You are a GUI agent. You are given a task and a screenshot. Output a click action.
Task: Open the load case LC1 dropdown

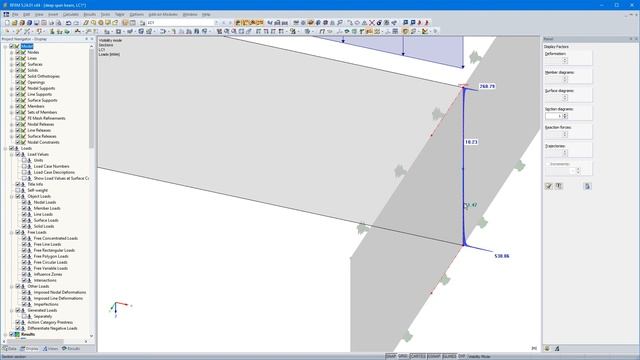216,23
